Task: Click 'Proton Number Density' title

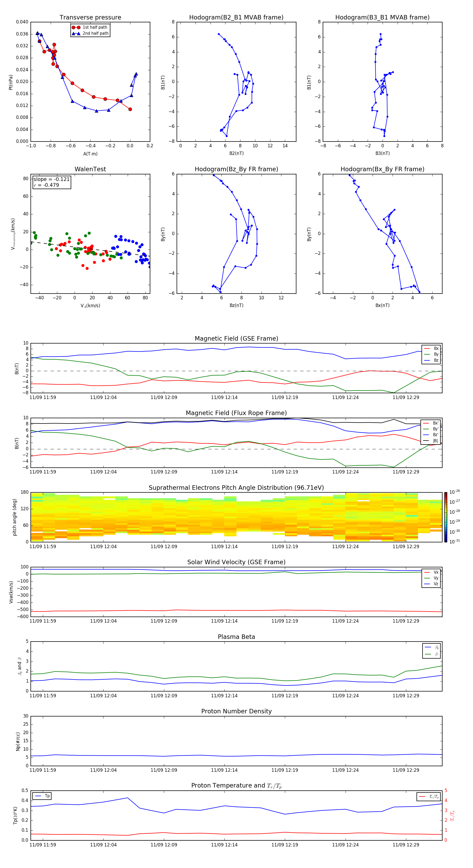Action: click(x=236, y=712)
